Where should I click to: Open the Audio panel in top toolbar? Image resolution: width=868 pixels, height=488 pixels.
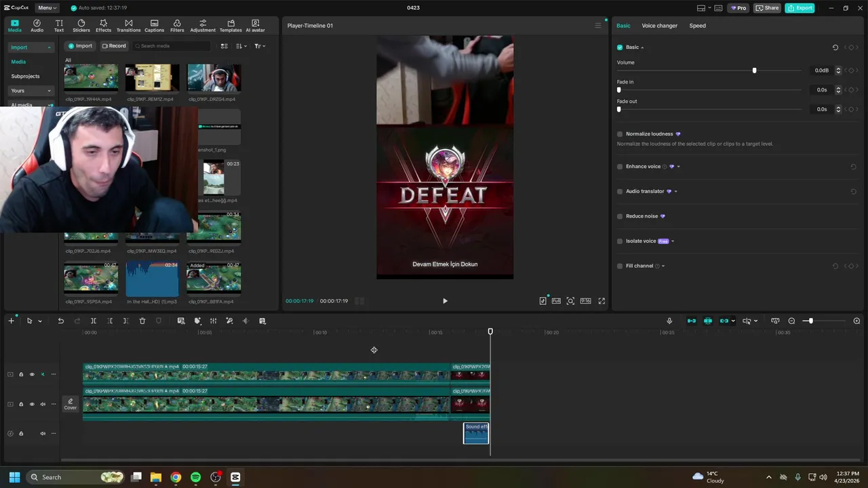(37, 26)
